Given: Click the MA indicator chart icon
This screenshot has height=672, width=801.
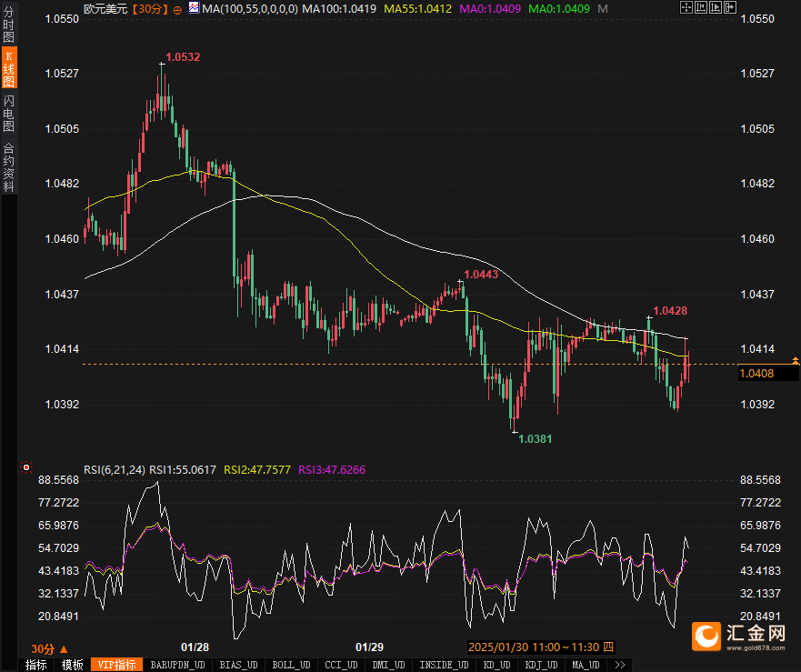Looking at the screenshot, I should pos(195,7).
